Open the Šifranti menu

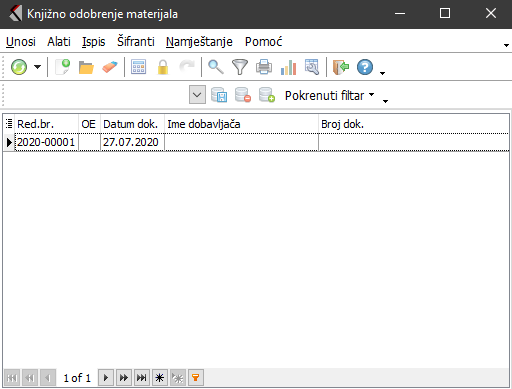pos(136,42)
